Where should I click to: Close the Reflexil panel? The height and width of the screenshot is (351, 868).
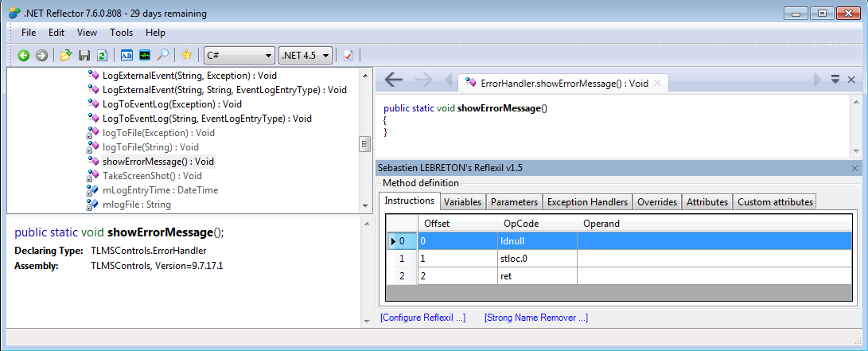click(854, 168)
